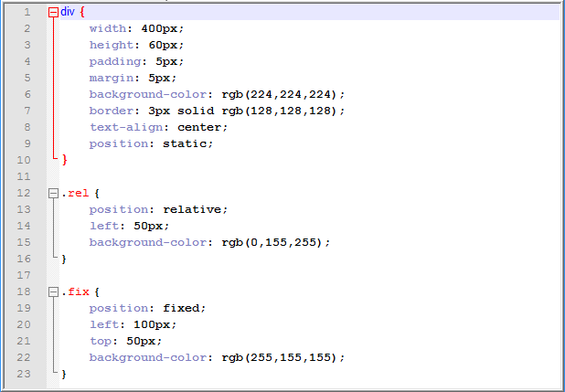565x392 pixels.
Task: Click the 'text-align' property name
Action: (x=126, y=127)
